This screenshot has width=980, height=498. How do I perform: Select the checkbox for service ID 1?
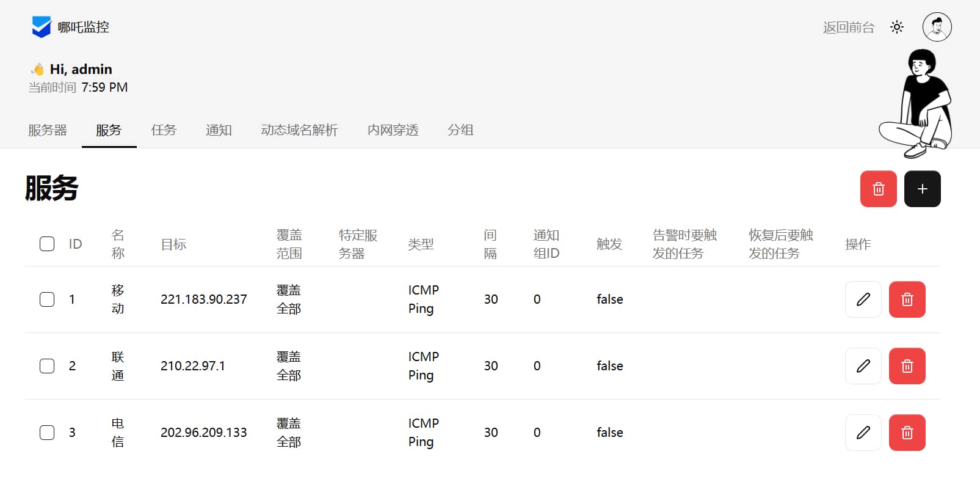tap(47, 299)
